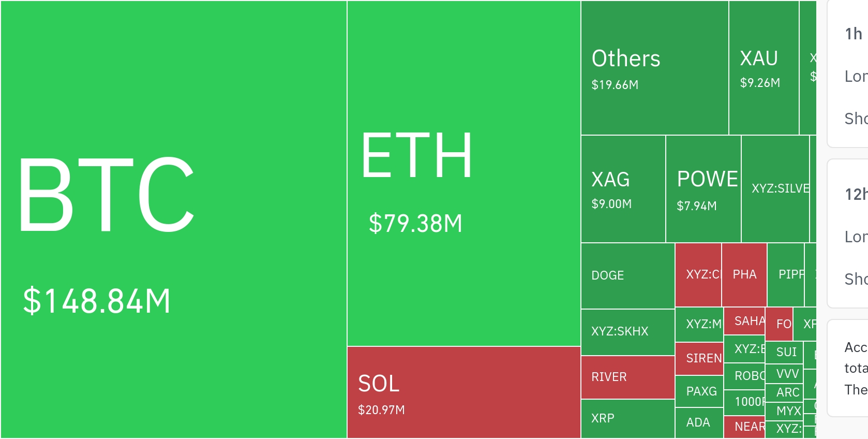
Task: Select the red PHA tile
Action: pos(744,274)
